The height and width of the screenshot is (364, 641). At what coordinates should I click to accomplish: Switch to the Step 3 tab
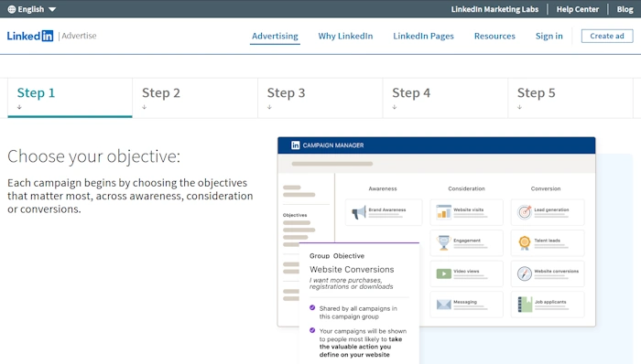[x=320, y=98]
